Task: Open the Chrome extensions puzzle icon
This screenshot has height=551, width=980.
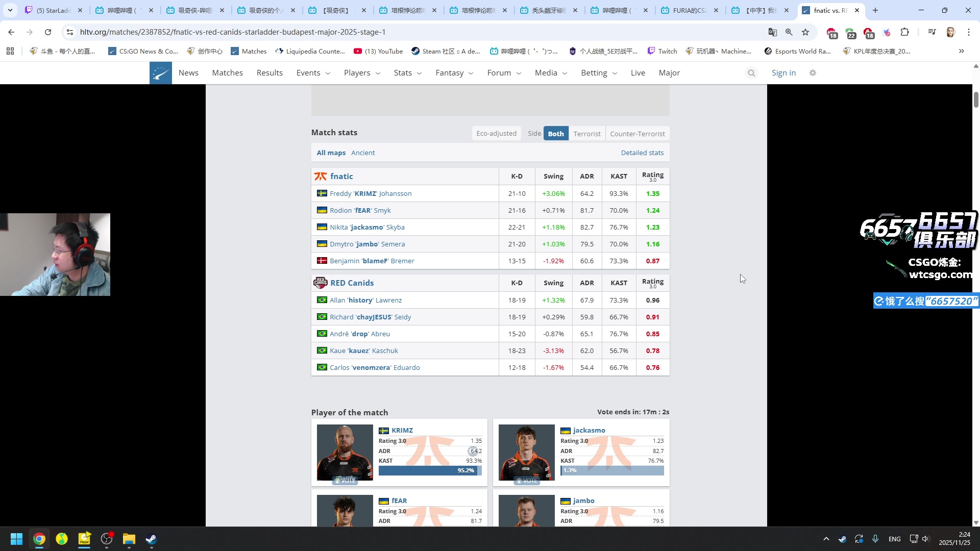Action: pyautogui.click(x=904, y=32)
